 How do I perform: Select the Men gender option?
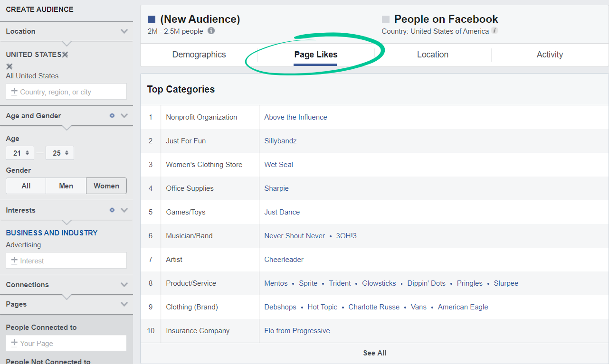click(x=66, y=186)
